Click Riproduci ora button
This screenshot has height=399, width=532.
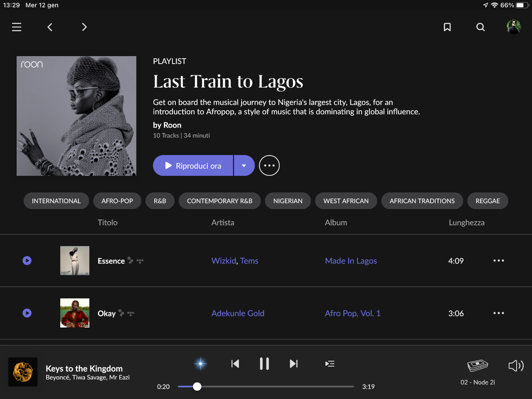[x=193, y=165]
